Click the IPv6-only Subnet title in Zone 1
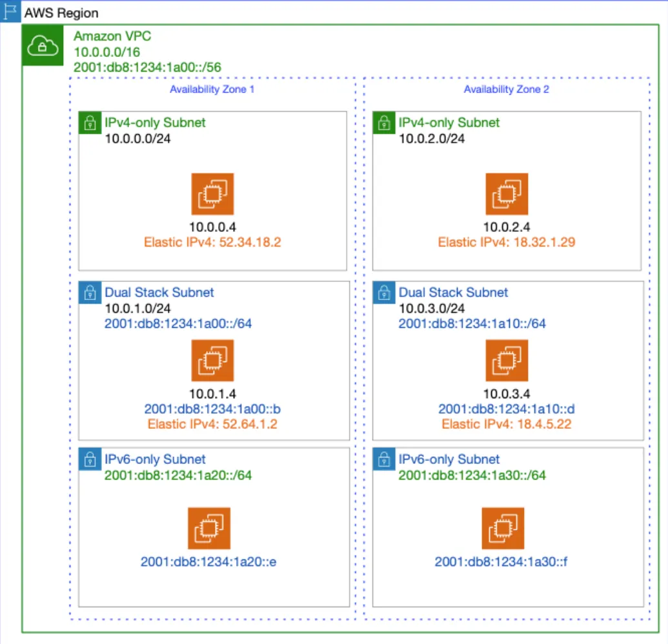The image size is (668, 644). 155,459
